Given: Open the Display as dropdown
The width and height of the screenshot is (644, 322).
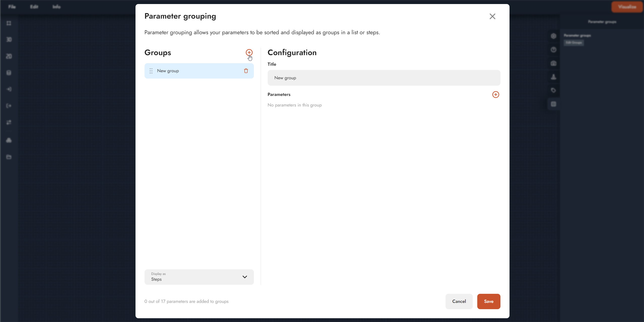Looking at the screenshot, I should tap(199, 277).
